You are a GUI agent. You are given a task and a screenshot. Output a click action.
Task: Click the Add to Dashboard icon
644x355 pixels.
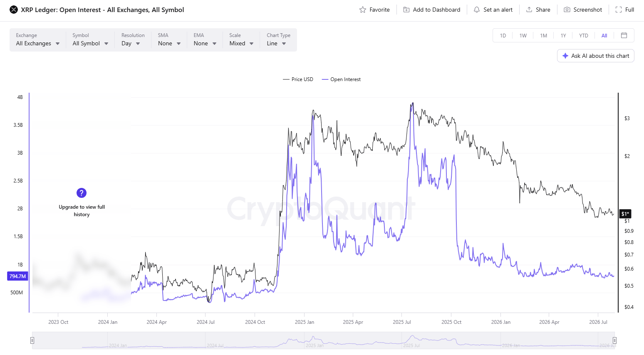point(406,10)
